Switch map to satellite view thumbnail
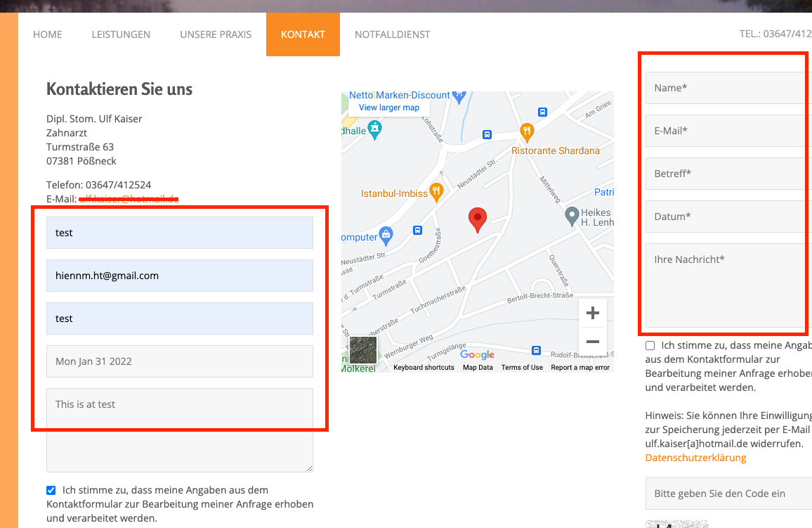Image resolution: width=812 pixels, height=528 pixels. click(x=363, y=349)
